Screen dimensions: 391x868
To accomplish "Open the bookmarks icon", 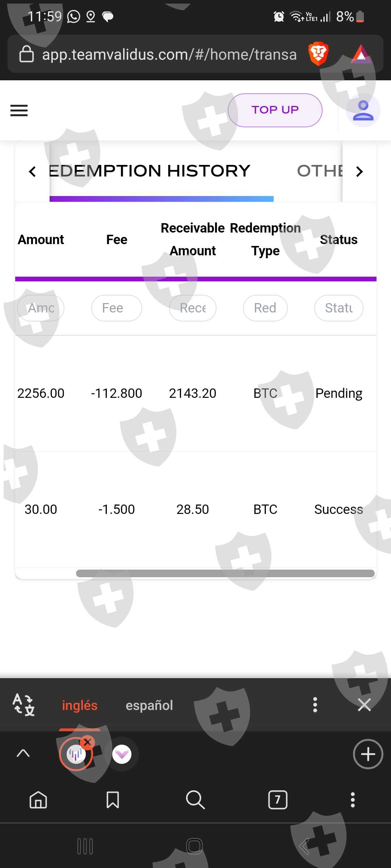I will tap(113, 799).
